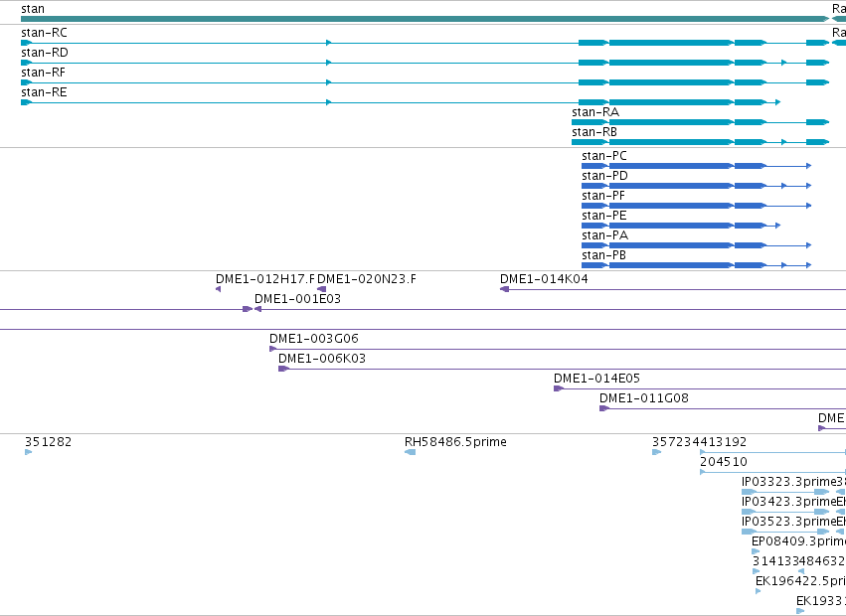Click the last exon block of stan-RD

[x=817, y=63]
